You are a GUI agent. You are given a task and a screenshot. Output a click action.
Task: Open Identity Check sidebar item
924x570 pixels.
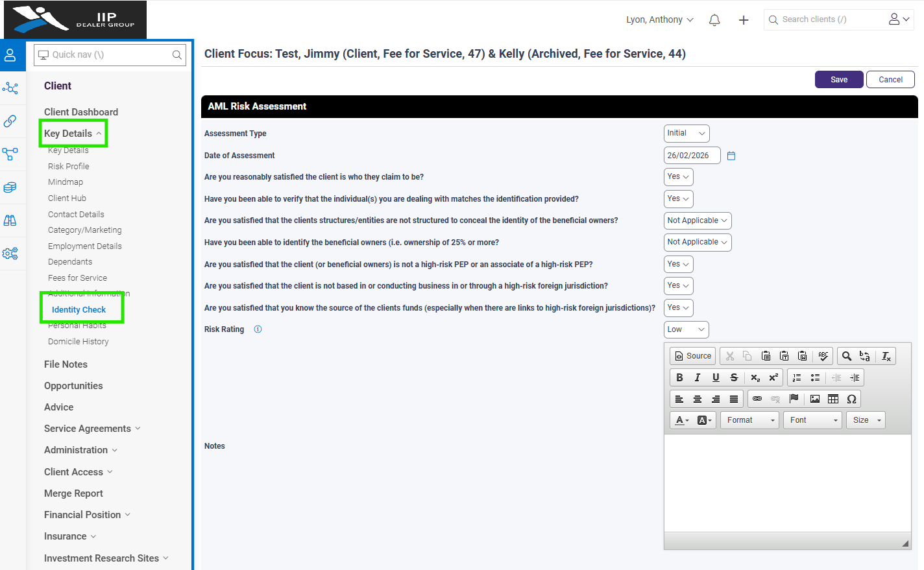click(79, 310)
